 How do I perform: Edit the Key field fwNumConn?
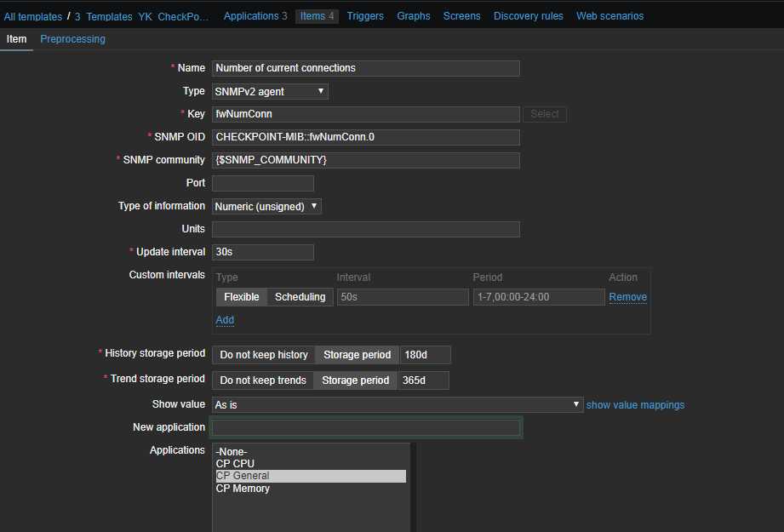click(x=365, y=114)
